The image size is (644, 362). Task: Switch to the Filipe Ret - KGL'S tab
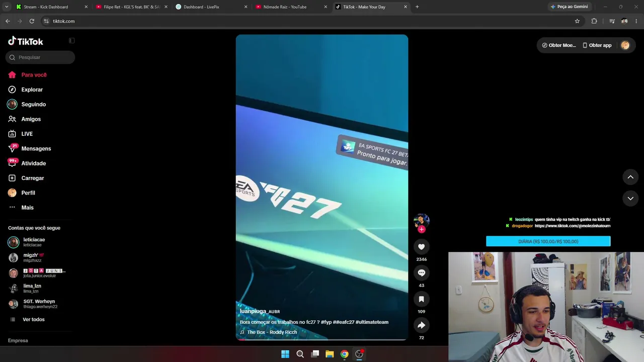[132, 7]
